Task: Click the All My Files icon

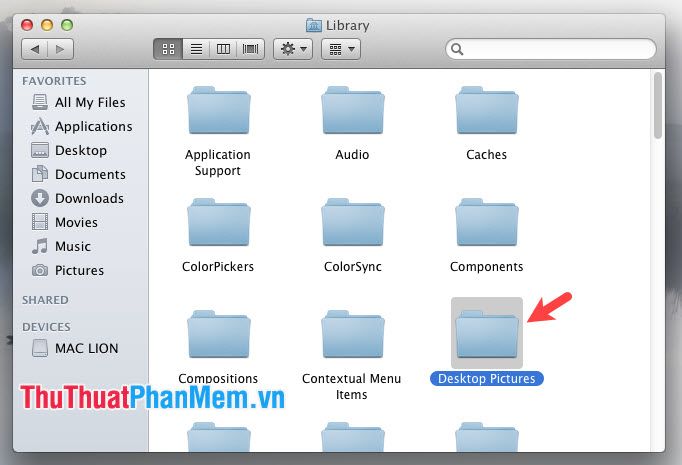Action: (x=40, y=102)
